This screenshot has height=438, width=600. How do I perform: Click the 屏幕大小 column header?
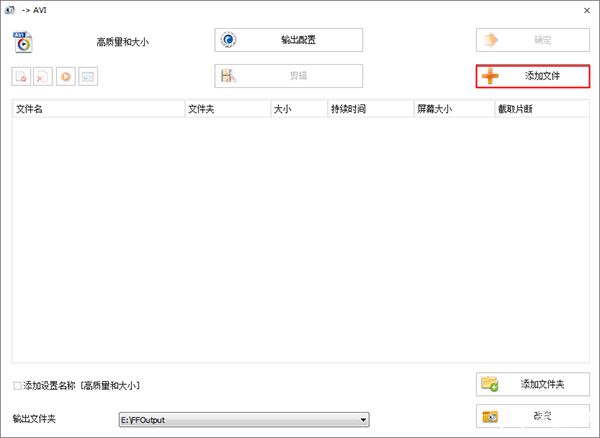point(452,108)
